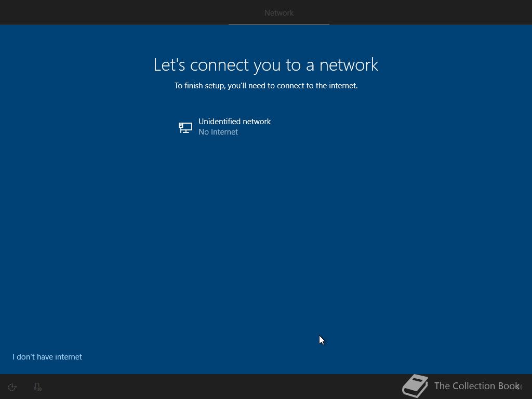532x399 pixels.
Task: Click 'I don't have internet' link
Action: pyautogui.click(x=47, y=356)
